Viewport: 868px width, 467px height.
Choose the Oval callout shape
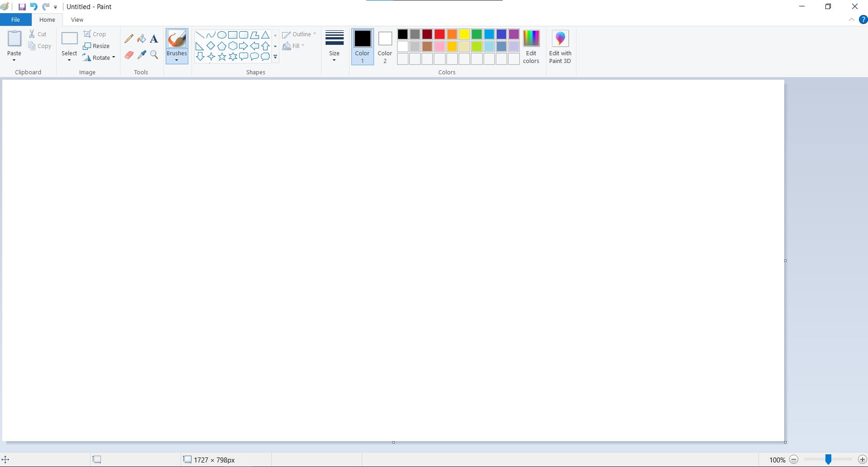pos(254,57)
